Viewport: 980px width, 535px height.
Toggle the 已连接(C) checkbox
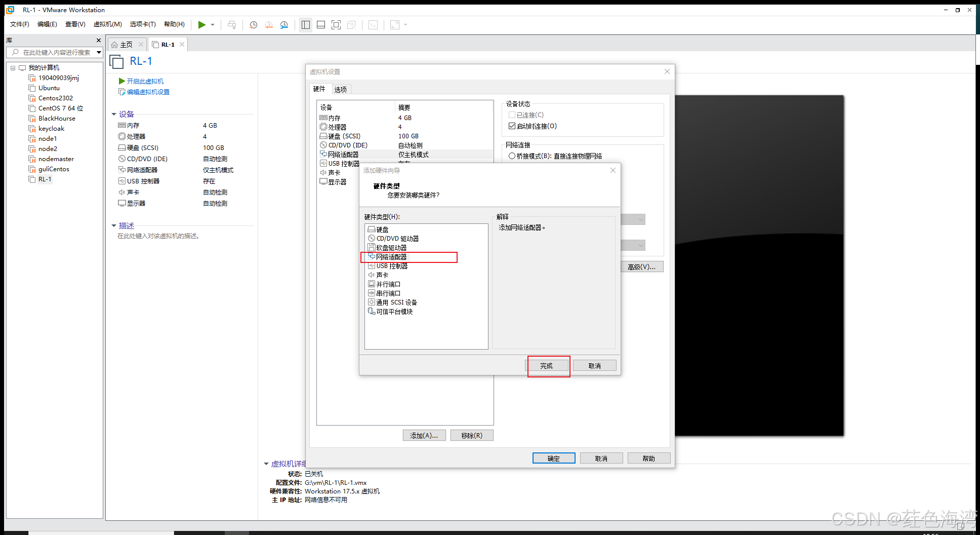tap(512, 115)
